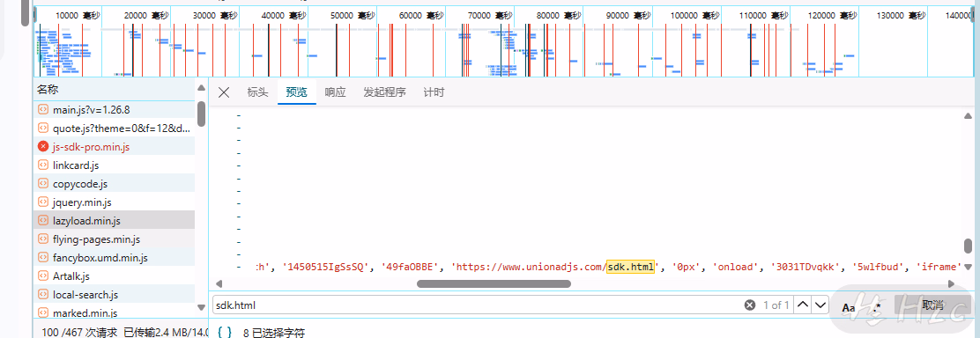Image resolution: width=980 pixels, height=338 pixels.
Task: Toggle match case Aa option
Action: coord(849,307)
